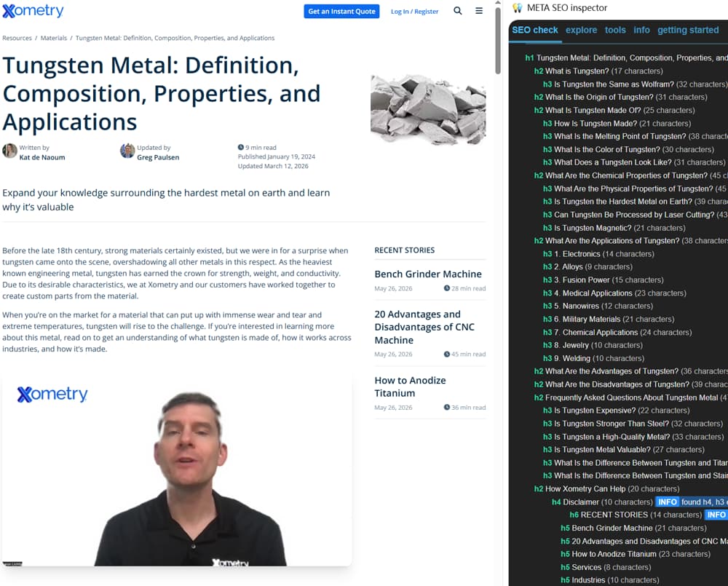Select h3 Is Tungsten Metal Valuable? row

tap(624, 449)
